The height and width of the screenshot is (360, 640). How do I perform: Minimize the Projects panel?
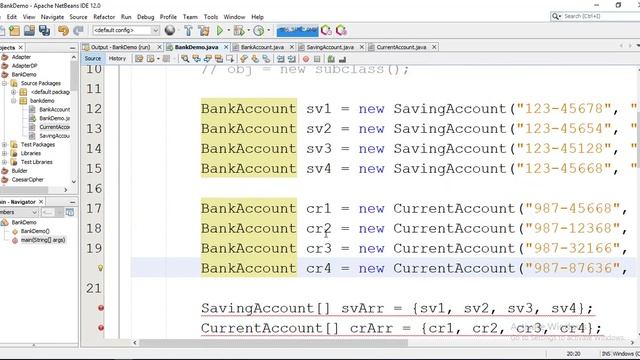[x=72, y=48]
